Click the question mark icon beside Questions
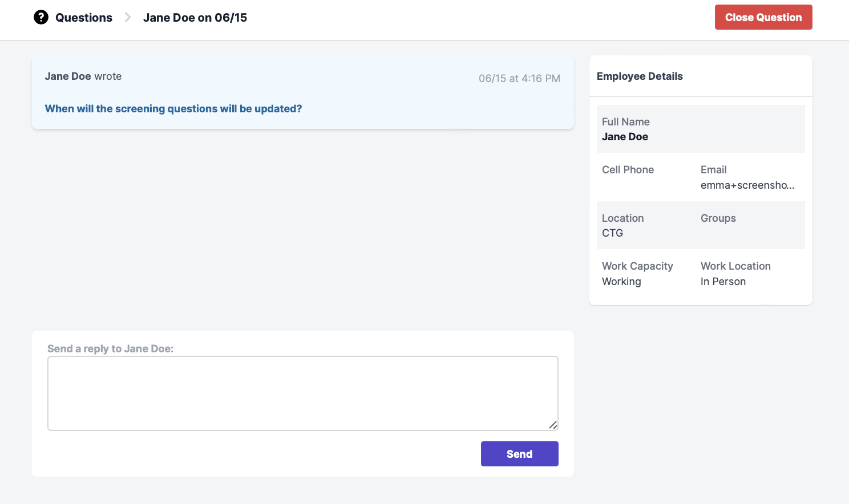 [41, 17]
